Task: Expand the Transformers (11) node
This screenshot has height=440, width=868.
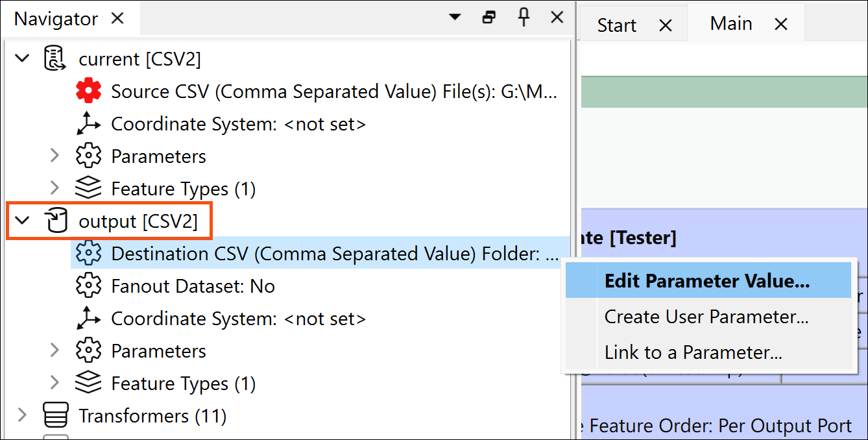Action: pyautogui.click(x=22, y=415)
